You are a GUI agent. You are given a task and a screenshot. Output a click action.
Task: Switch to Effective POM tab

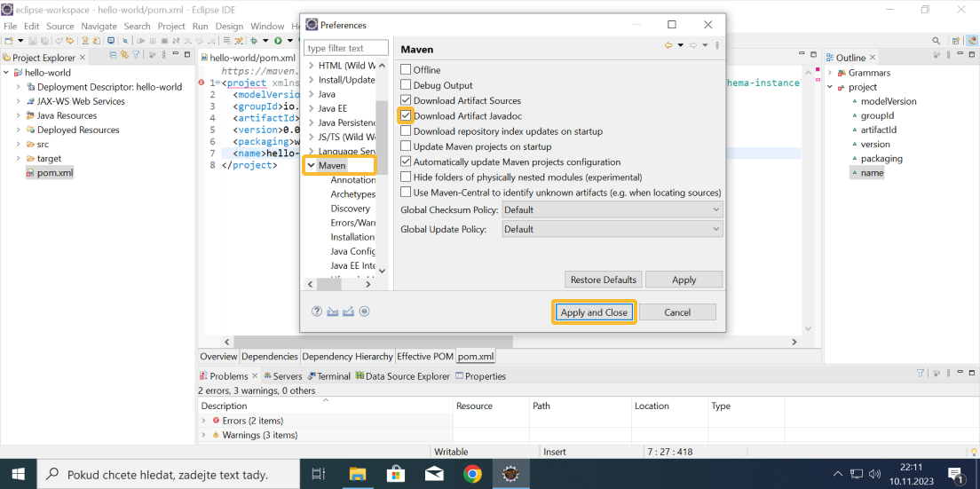pos(425,357)
